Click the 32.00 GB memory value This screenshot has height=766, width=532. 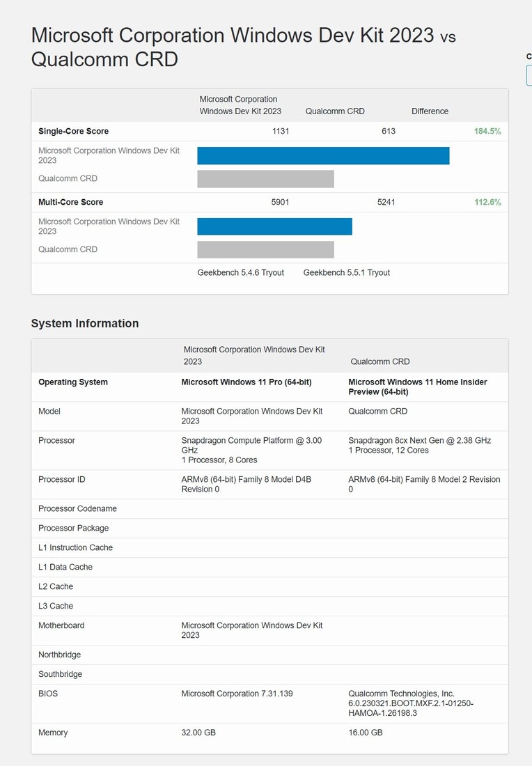198,733
